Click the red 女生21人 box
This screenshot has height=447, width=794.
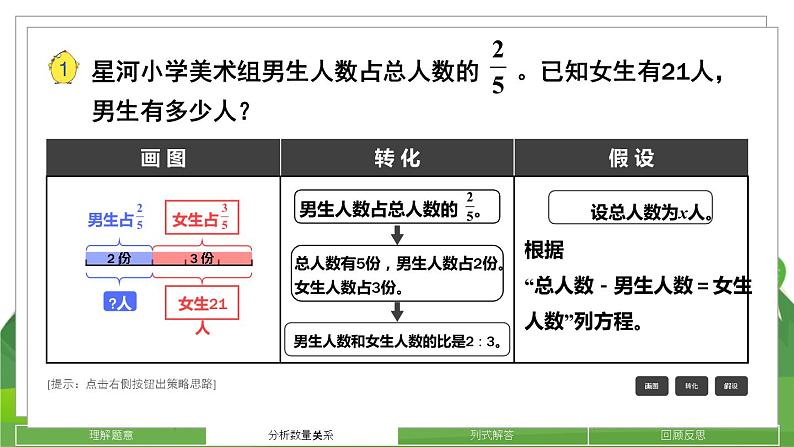[x=202, y=303]
